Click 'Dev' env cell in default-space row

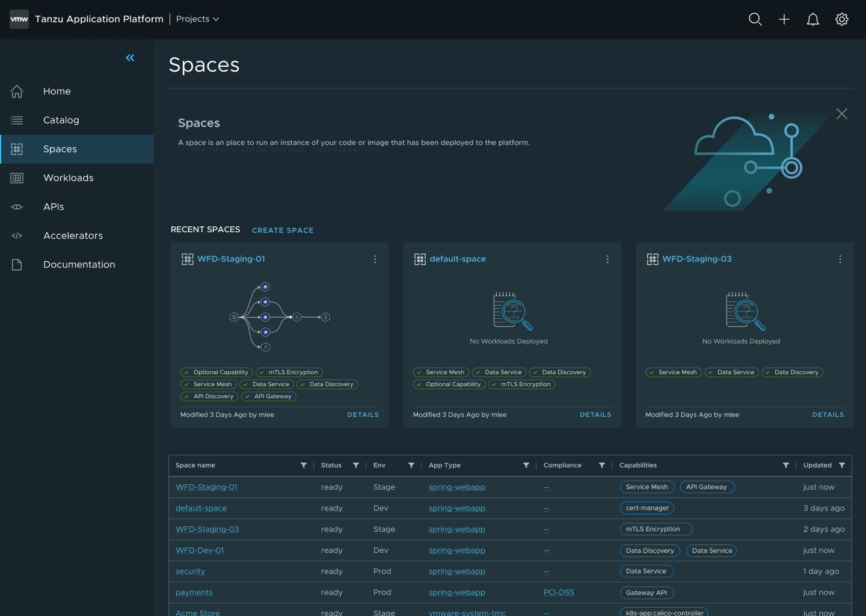381,508
